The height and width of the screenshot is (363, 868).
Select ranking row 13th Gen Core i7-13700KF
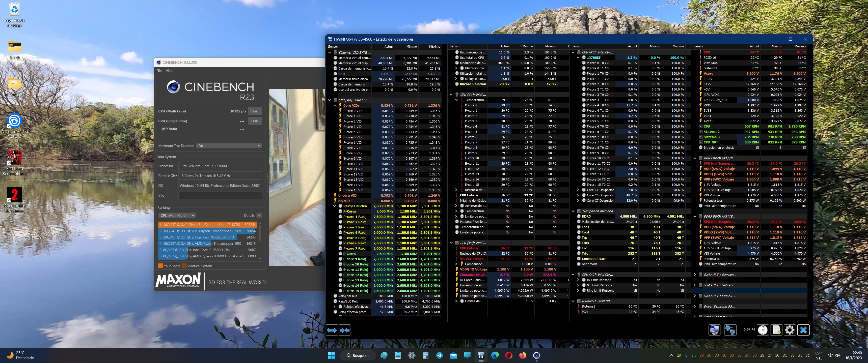coord(207,225)
